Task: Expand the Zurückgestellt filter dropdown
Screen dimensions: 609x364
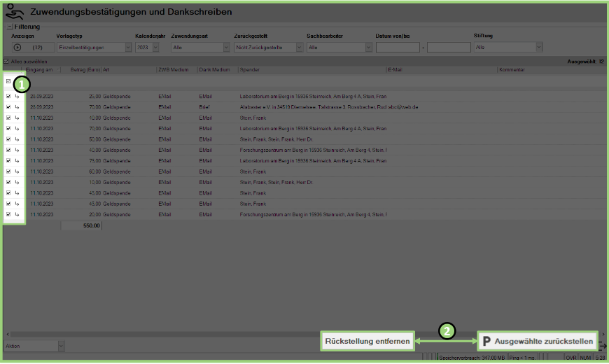Action: (x=300, y=48)
